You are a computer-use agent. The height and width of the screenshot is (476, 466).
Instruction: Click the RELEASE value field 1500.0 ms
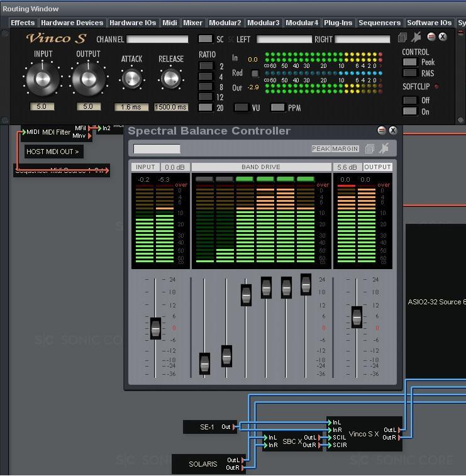tap(171, 107)
